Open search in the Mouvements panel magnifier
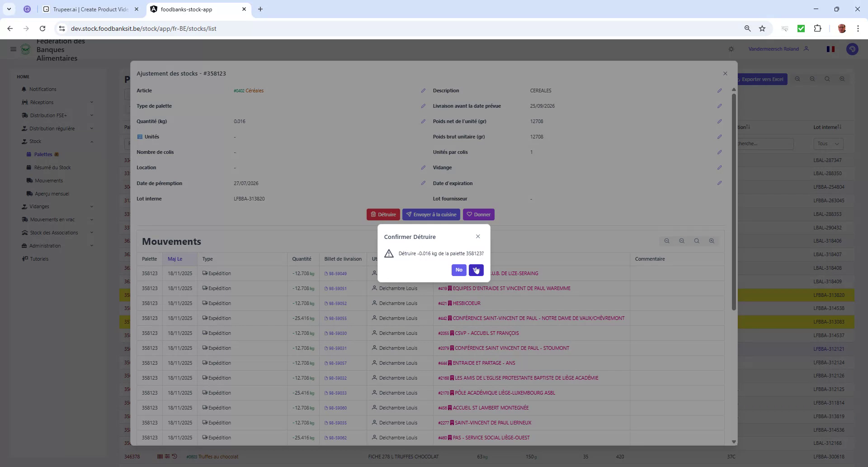This screenshot has height=467, width=868. pos(697,241)
